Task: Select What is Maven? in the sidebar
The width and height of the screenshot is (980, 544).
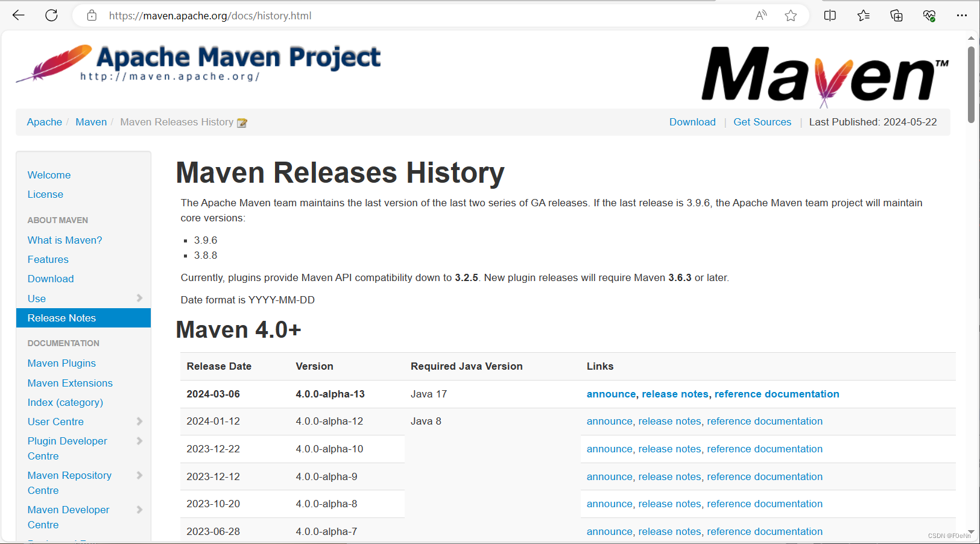Action: (65, 240)
